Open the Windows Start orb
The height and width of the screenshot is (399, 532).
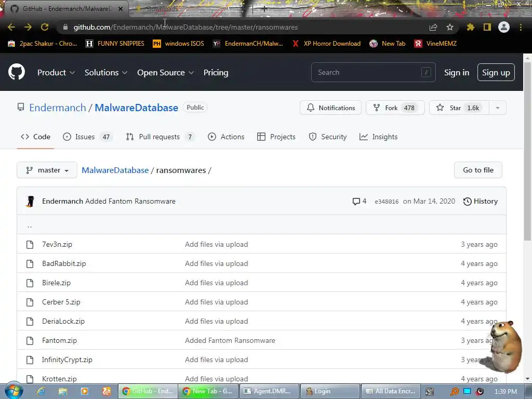tap(14, 391)
